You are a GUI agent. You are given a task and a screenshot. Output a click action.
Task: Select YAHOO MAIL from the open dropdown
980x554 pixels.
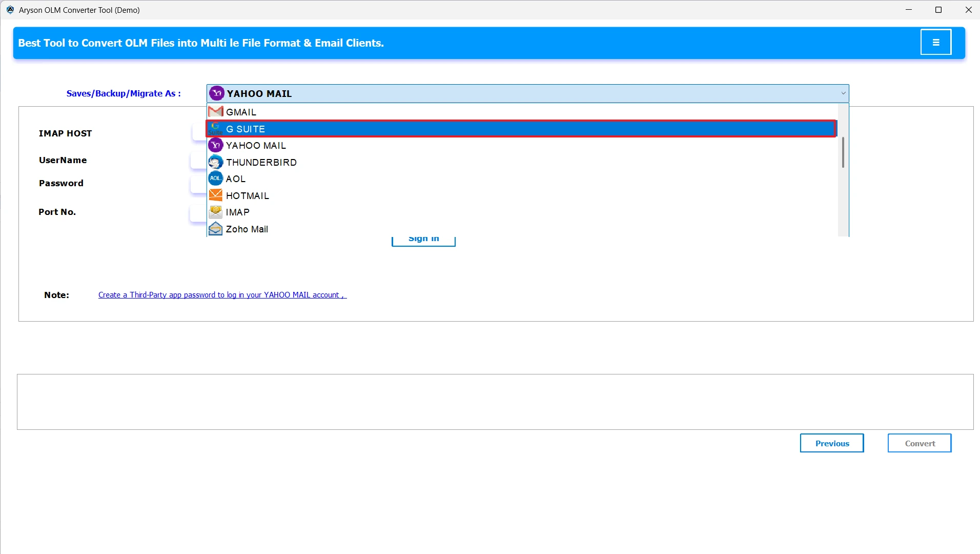tap(256, 145)
